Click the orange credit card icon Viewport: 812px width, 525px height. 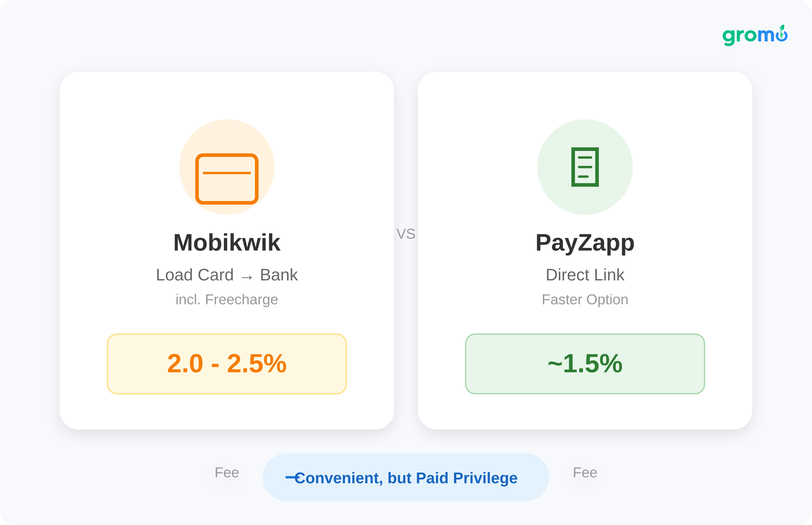pyautogui.click(x=227, y=179)
